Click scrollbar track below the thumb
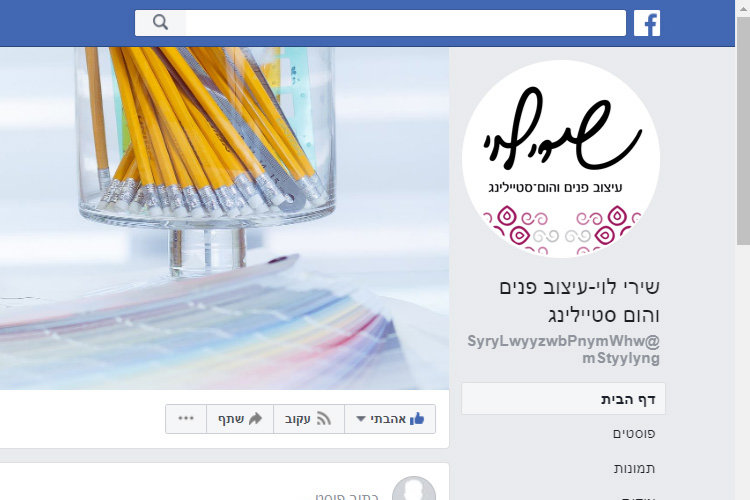 (743, 373)
